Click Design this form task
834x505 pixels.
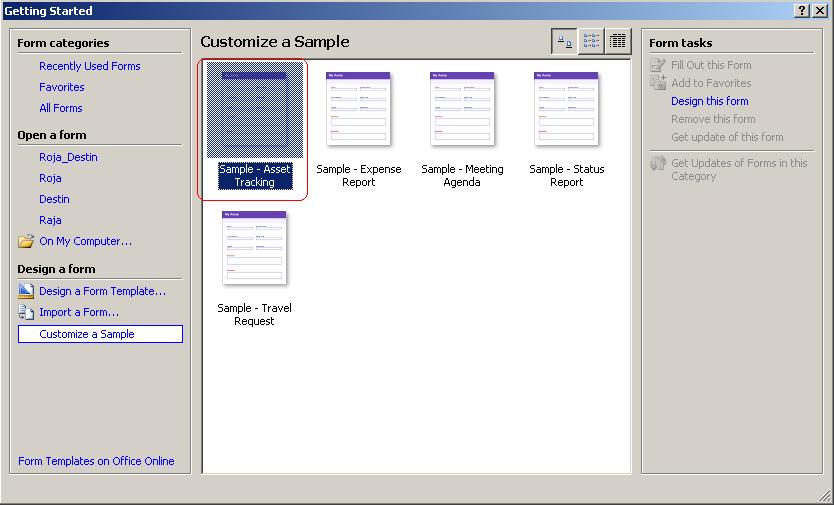point(710,101)
